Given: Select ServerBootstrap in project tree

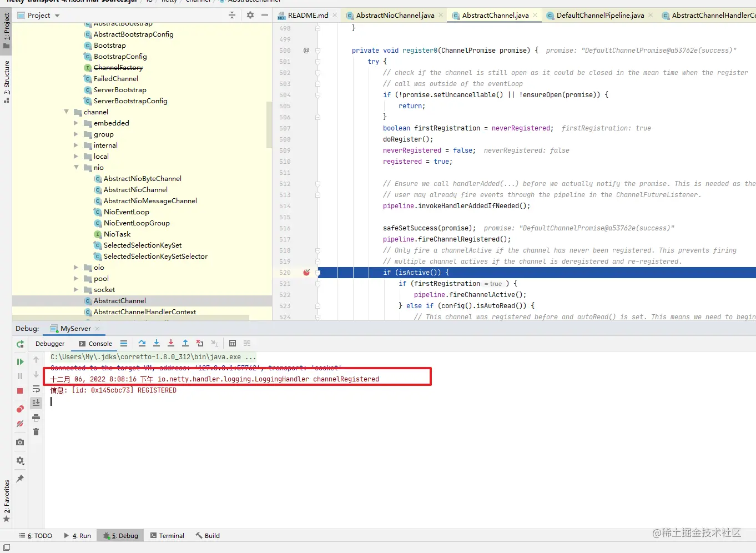Looking at the screenshot, I should pyautogui.click(x=120, y=90).
